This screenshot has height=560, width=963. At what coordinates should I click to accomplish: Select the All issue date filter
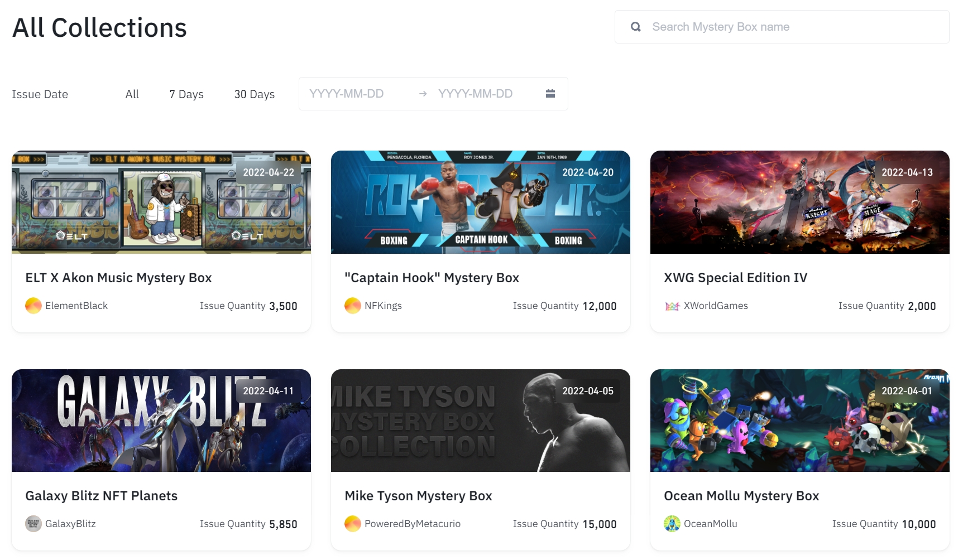(132, 94)
